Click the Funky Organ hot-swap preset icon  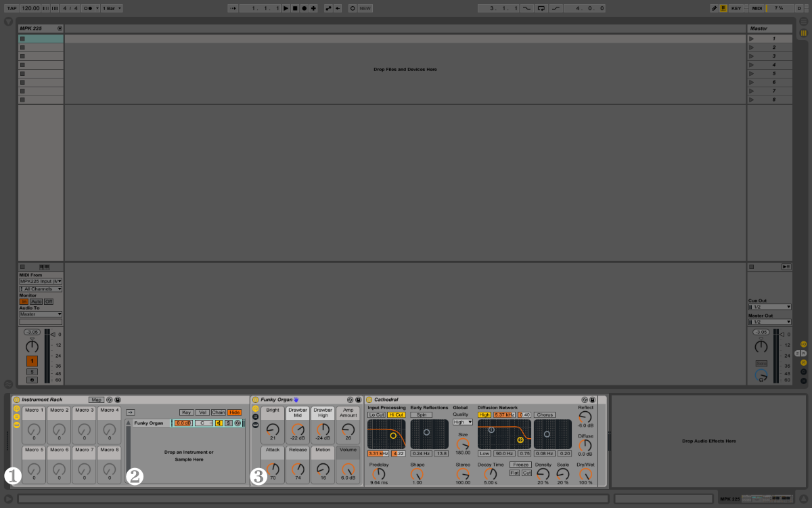coord(350,400)
